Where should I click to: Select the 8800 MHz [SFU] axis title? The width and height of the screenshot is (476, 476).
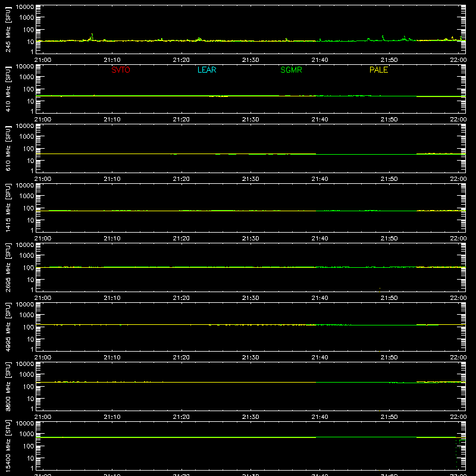[8, 386]
